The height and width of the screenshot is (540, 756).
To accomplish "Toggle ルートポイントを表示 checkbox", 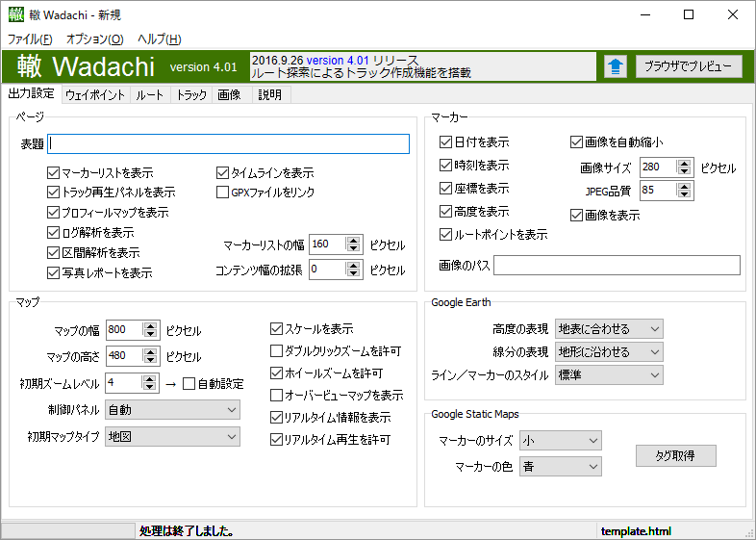I will (445, 235).
